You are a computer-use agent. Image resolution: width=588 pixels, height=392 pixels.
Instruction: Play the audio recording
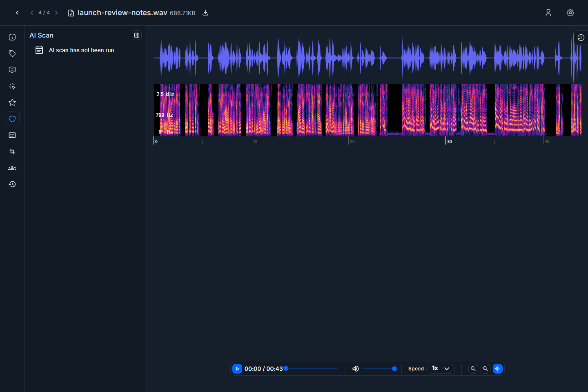point(237,369)
